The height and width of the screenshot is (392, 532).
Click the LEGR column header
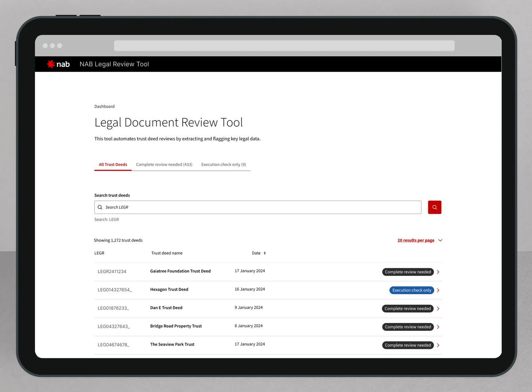(x=99, y=253)
